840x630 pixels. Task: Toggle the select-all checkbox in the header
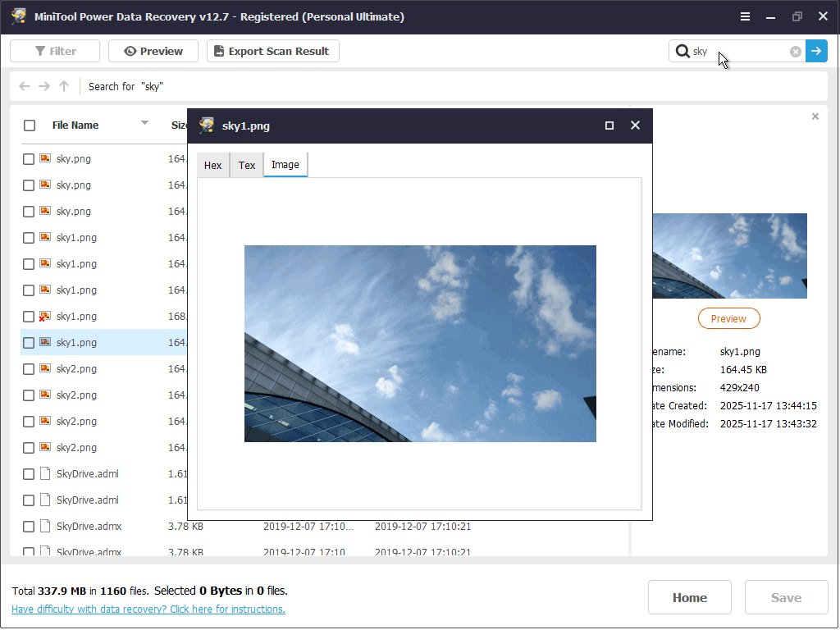tap(30, 125)
